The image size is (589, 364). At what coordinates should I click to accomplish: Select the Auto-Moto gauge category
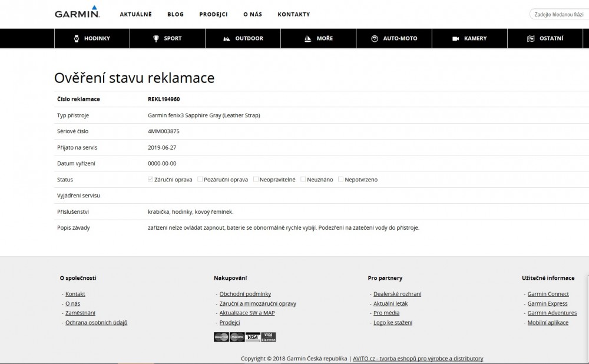coord(393,38)
